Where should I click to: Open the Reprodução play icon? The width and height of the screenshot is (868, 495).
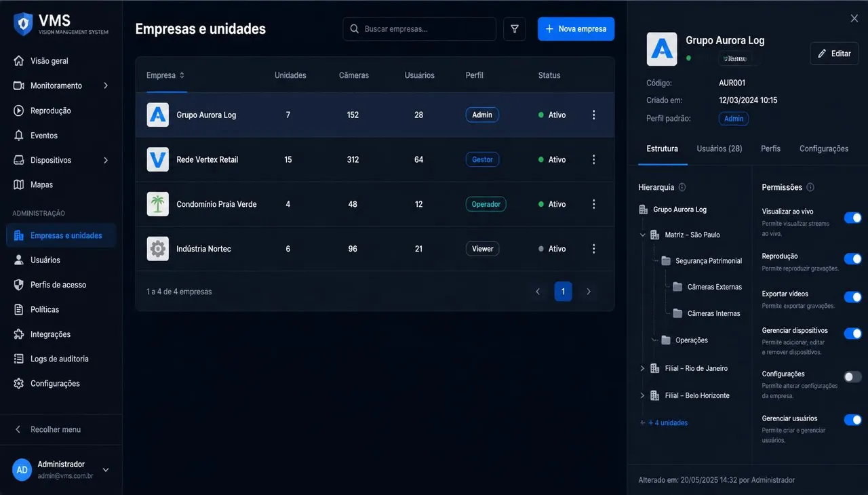pos(19,111)
